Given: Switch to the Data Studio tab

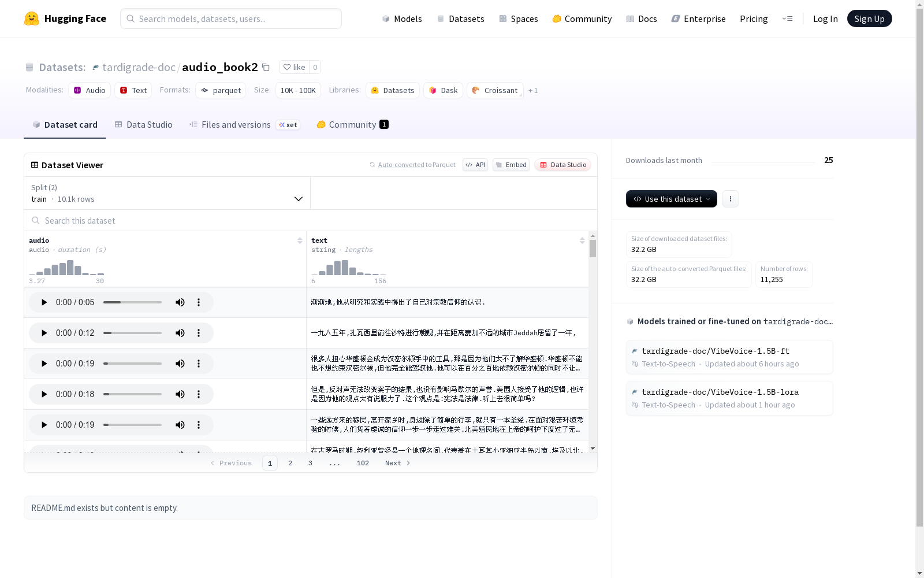Looking at the screenshot, I should pyautogui.click(x=144, y=125).
